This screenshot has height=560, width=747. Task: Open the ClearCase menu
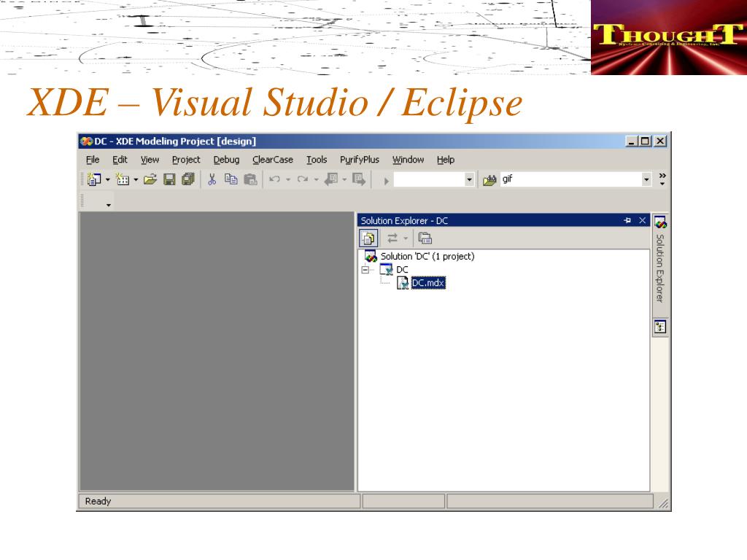pyautogui.click(x=273, y=160)
